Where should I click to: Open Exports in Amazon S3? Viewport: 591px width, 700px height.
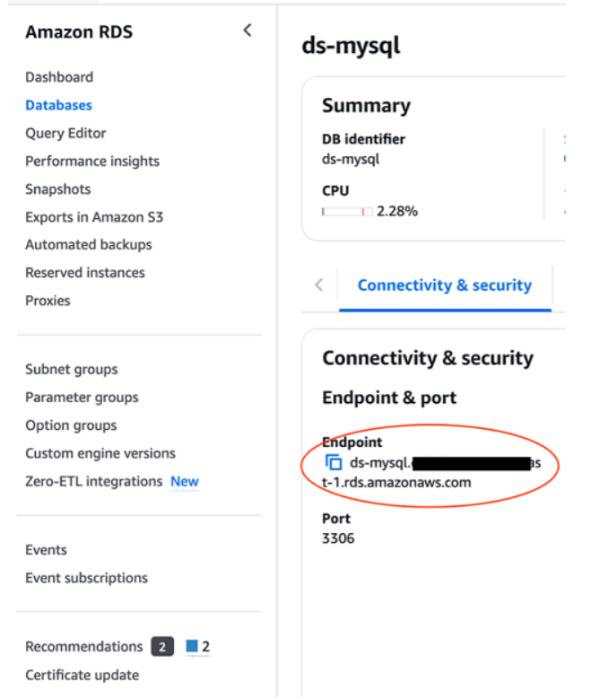94,217
